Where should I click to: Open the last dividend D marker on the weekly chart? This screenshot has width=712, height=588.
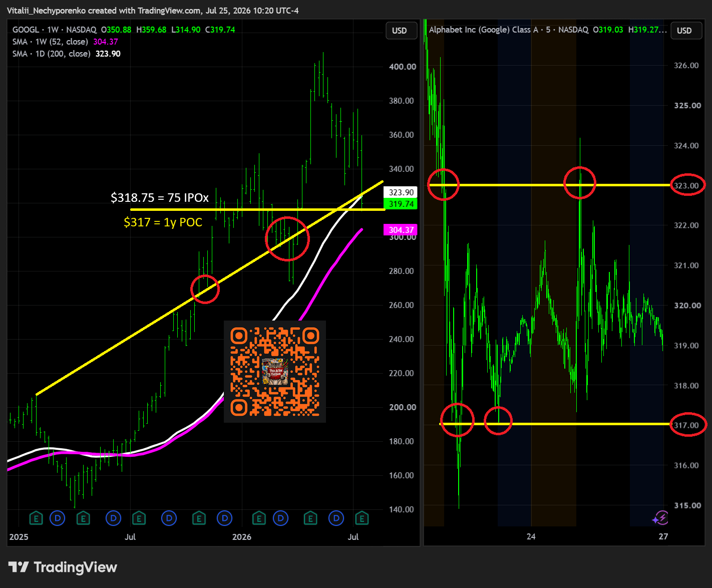pyautogui.click(x=336, y=518)
